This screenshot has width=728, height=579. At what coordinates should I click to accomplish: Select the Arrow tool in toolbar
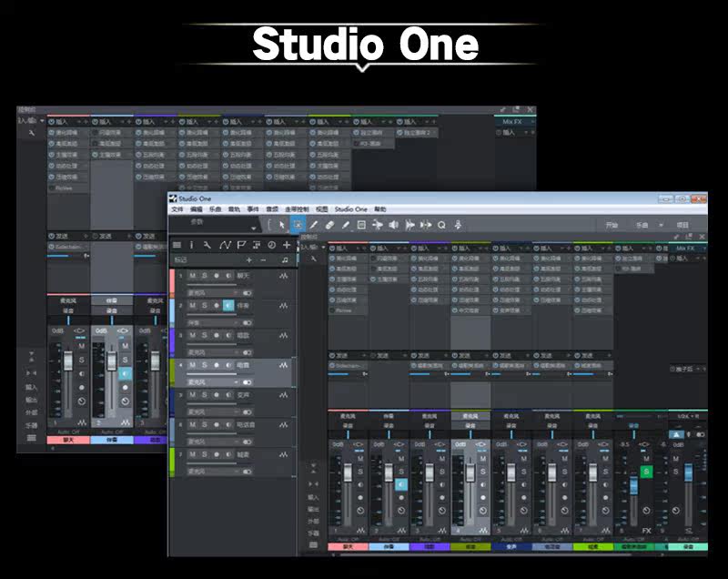click(x=281, y=225)
